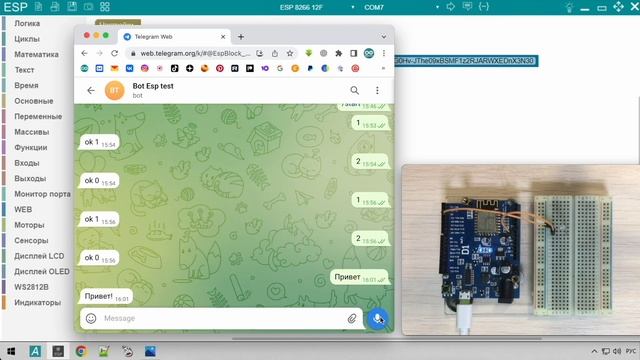This screenshot has height=360, width=640.
Task: Open the Pinterest bookmark
Action: (x=220, y=69)
